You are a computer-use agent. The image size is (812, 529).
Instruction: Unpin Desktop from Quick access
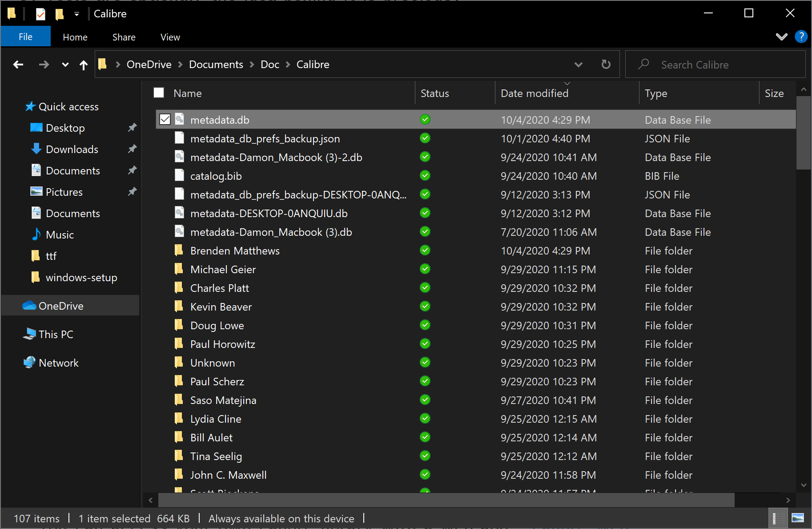pyautogui.click(x=132, y=128)
